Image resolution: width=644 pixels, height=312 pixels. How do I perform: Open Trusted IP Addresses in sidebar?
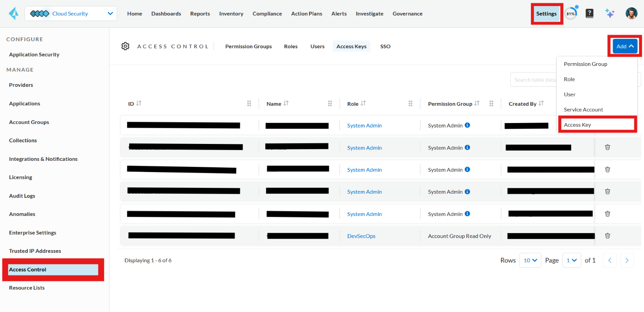(35, 251)
